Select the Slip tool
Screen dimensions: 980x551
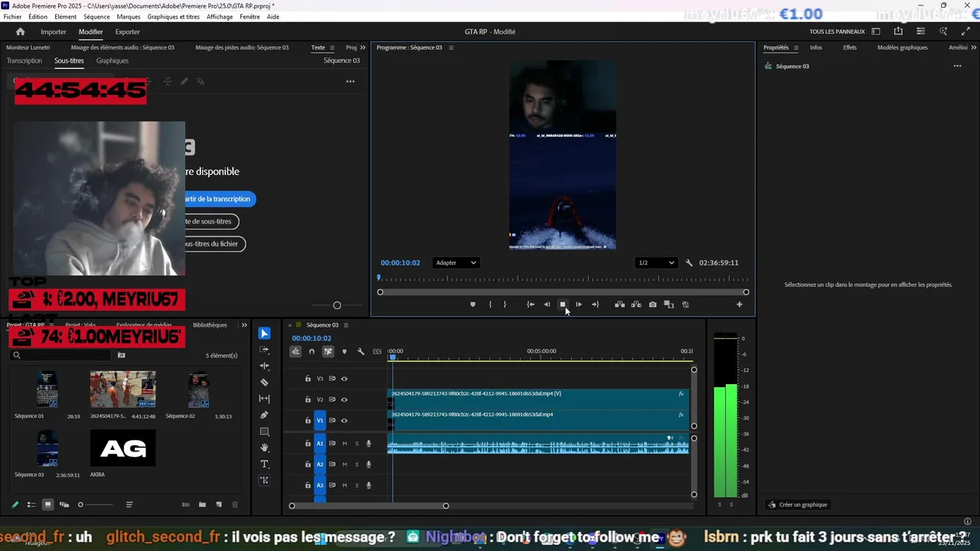pos(264,399)
